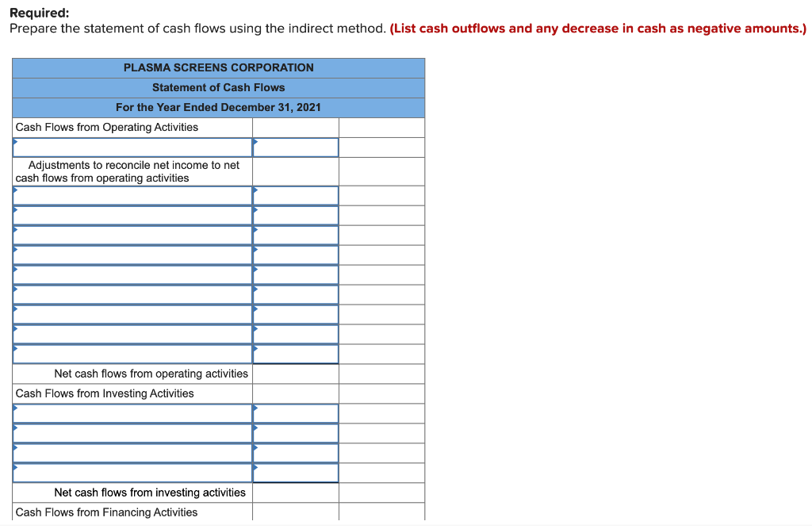Click the Cash Flows from Financing Activities header row
812x529 pixels.
[132, 512]
